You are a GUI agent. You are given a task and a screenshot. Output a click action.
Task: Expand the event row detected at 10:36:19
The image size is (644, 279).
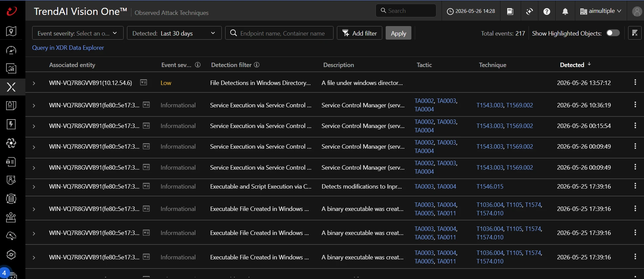[34, 105]
